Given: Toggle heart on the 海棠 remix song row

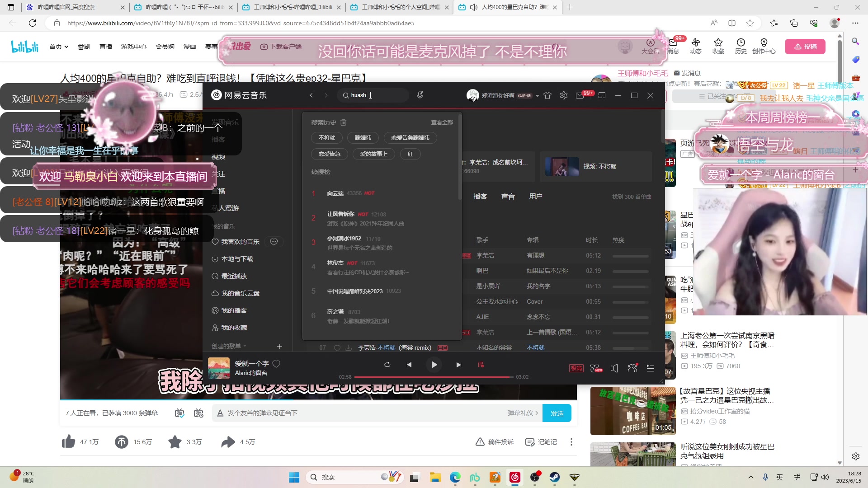Looking at the screenshot, I should click(x=337, y=348).
